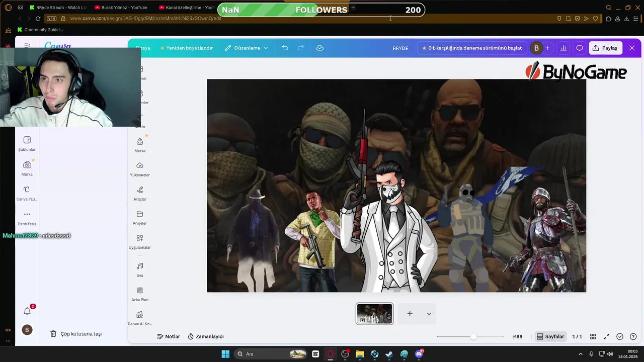The width and height of the screenshot is (644, 362).
Task: Open the Windows Start menu
Action: coord(225,354)
